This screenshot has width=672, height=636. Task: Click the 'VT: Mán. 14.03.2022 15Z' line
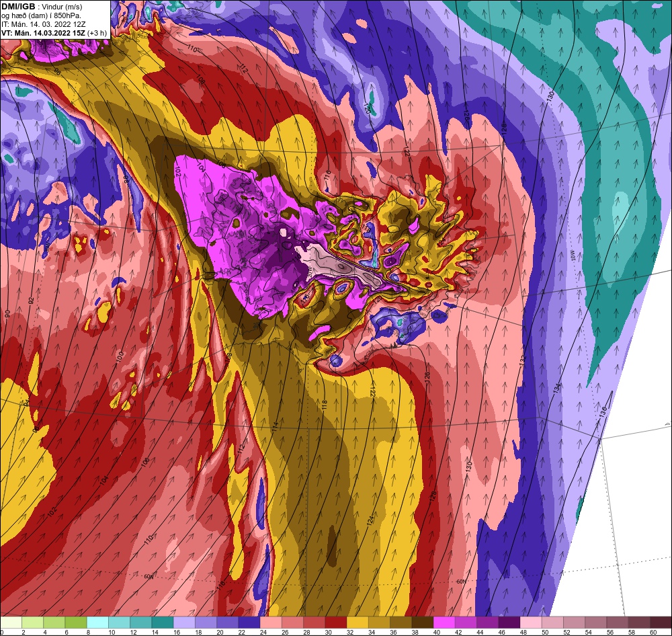(x=43, y=33)
